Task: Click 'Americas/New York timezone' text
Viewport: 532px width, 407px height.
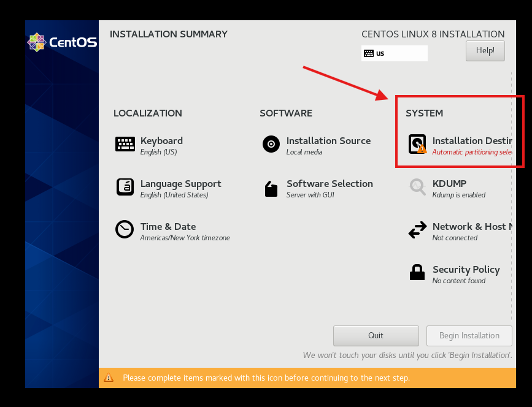Action: (x=185, y=238)
